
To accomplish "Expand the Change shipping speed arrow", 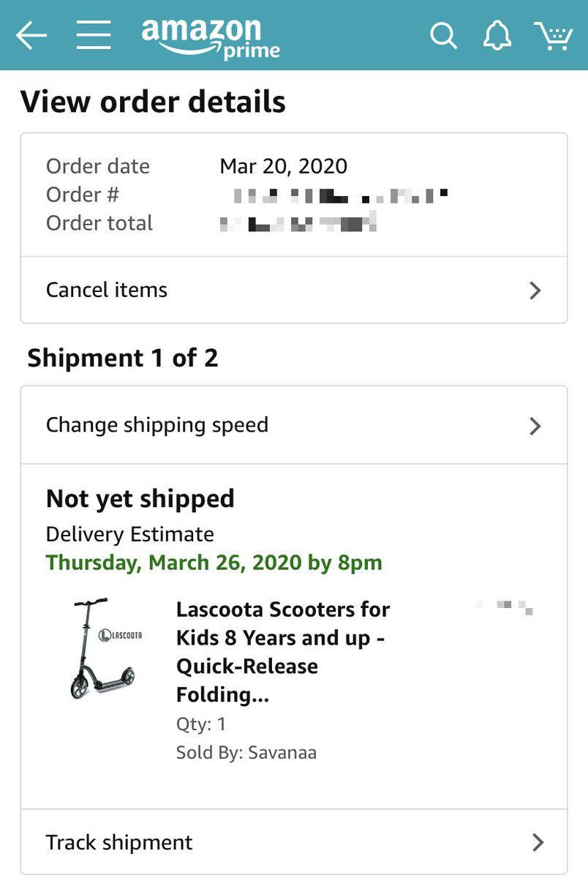I will click(x=535, y=426).
